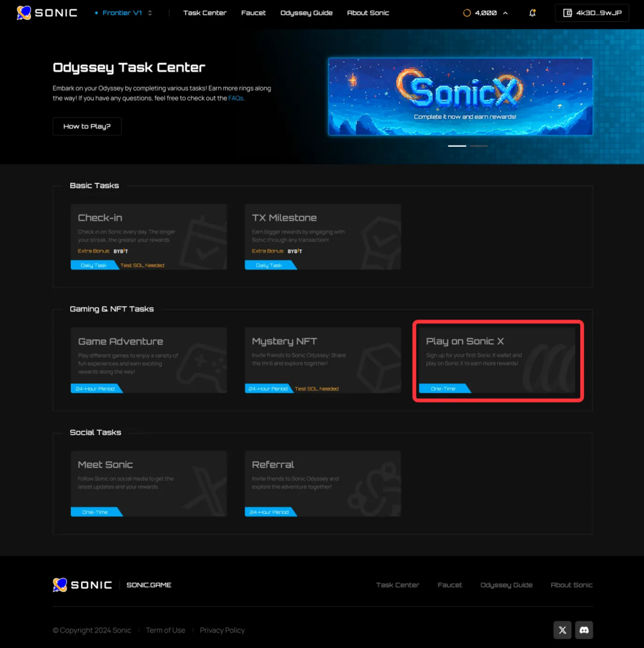Open the Play on Sonic X card
This screenshot has width=644, height=648.
point(497,360)
